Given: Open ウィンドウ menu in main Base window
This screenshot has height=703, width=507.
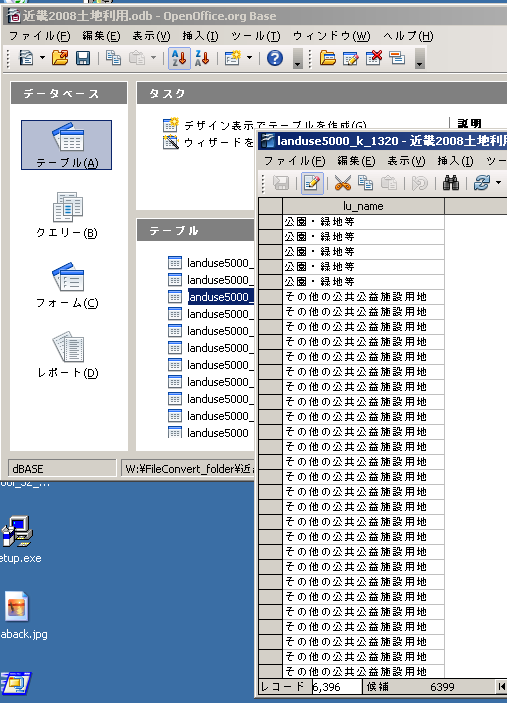Looking at the screenshot, I should [331, 36].
